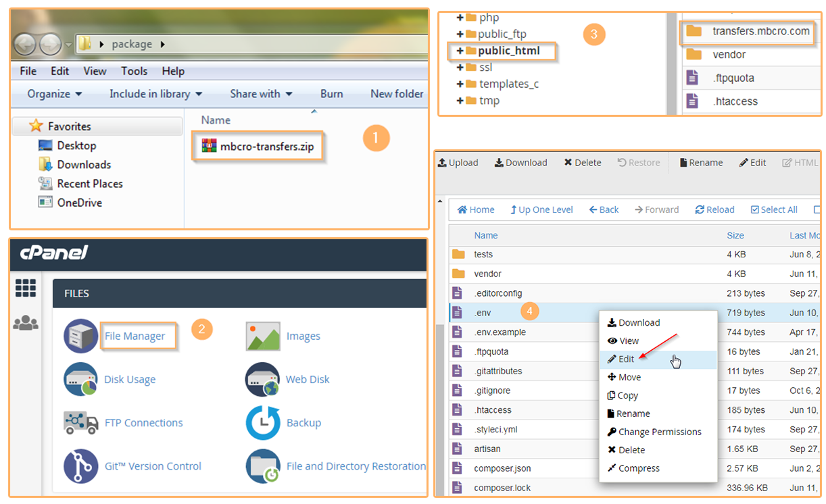The height and width of the screenshot is (504, 826).
Task: Open the Backup icon
Action: coord(263,423)
